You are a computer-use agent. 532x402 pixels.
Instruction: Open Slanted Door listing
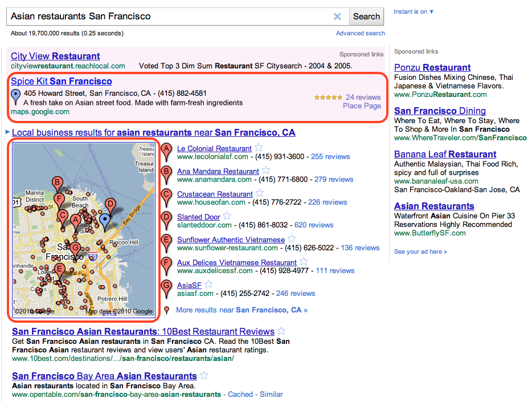(198, 217)
